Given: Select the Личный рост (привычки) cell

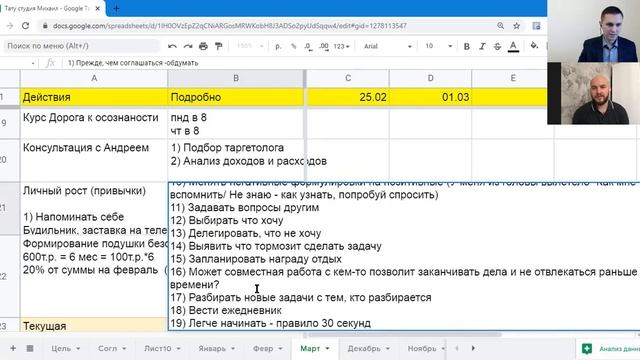Looking at the screenshot, I should pos(94,208).
